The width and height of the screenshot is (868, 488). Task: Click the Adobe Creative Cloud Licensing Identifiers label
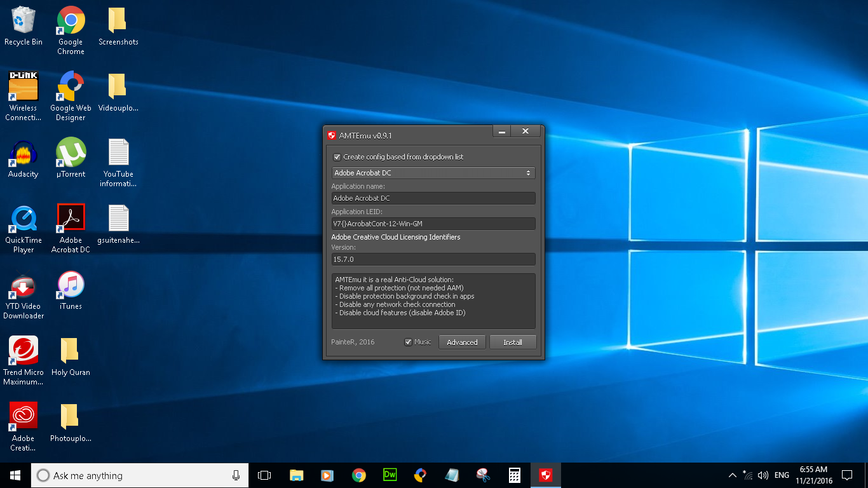coord(396,237)
